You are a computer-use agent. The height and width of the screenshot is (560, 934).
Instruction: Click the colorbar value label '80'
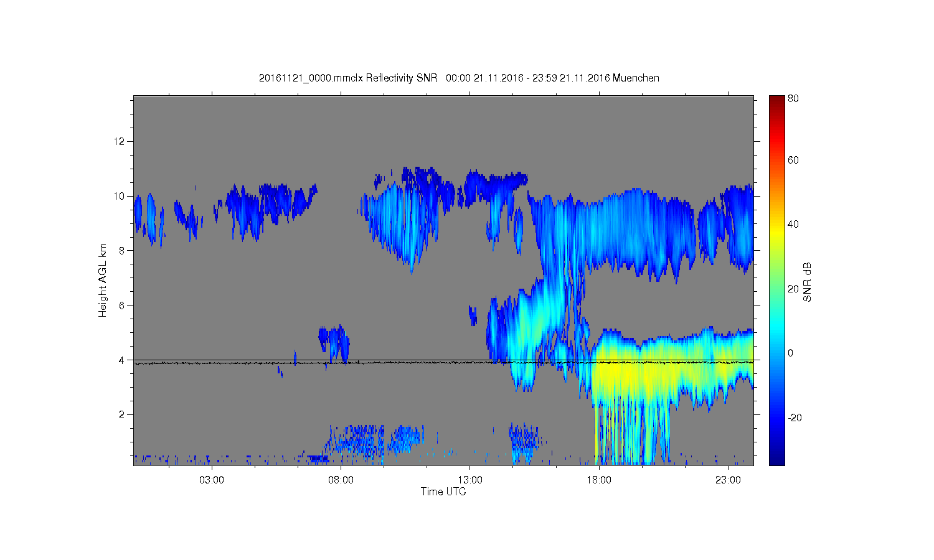(x=793, y=98)
